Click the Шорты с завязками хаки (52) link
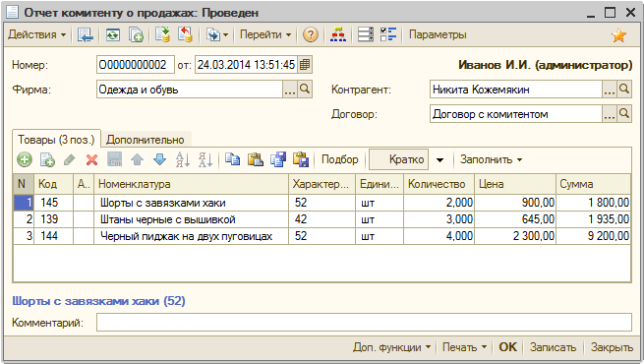 (x=98, y=301)
